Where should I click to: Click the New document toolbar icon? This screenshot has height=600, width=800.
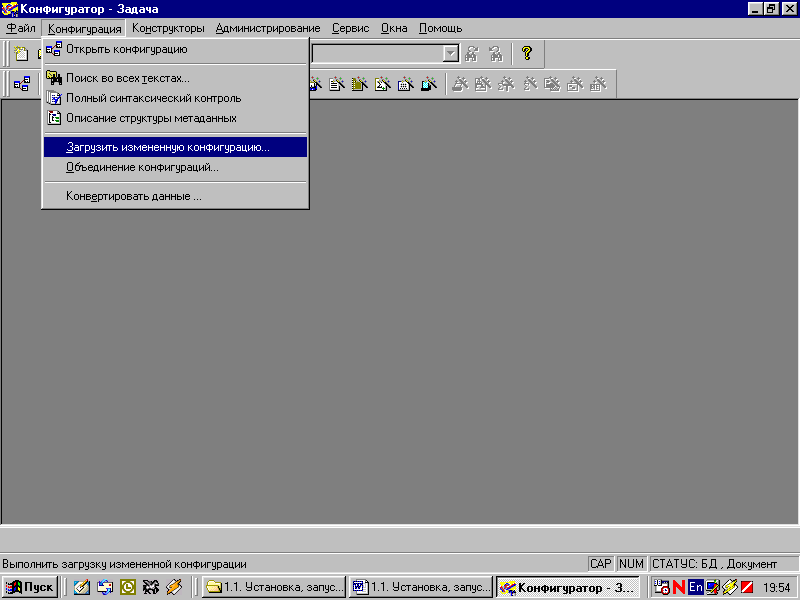click(x=21, y=53)
